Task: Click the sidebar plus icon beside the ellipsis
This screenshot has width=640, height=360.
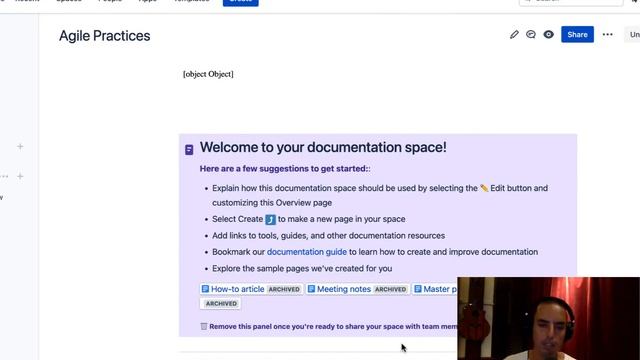Action: coord(20,176)
